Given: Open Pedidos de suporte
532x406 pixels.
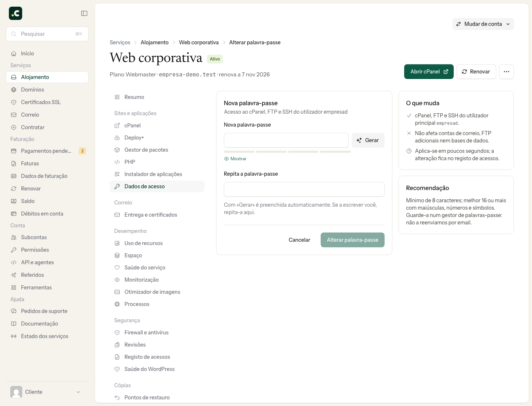Looking at the screenshot, I should pyautogui.click(x=47, y=311).
